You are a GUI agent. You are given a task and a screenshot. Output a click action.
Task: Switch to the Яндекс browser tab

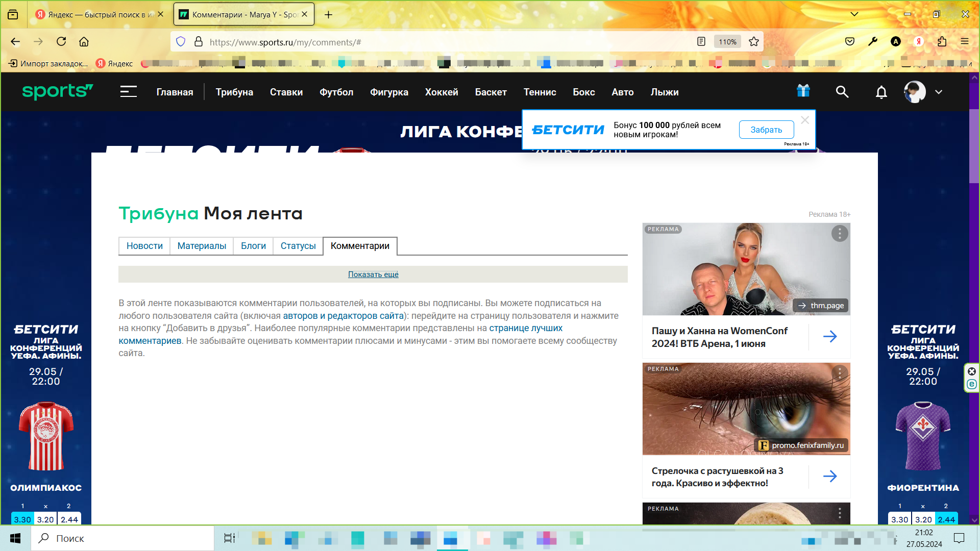click(100, 14)
